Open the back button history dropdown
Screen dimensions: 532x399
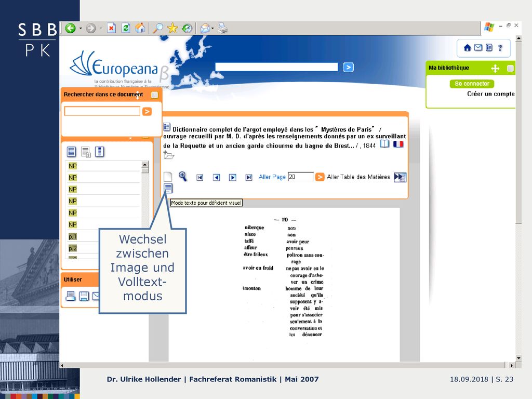pyautogui.click(x=81, y=28)
